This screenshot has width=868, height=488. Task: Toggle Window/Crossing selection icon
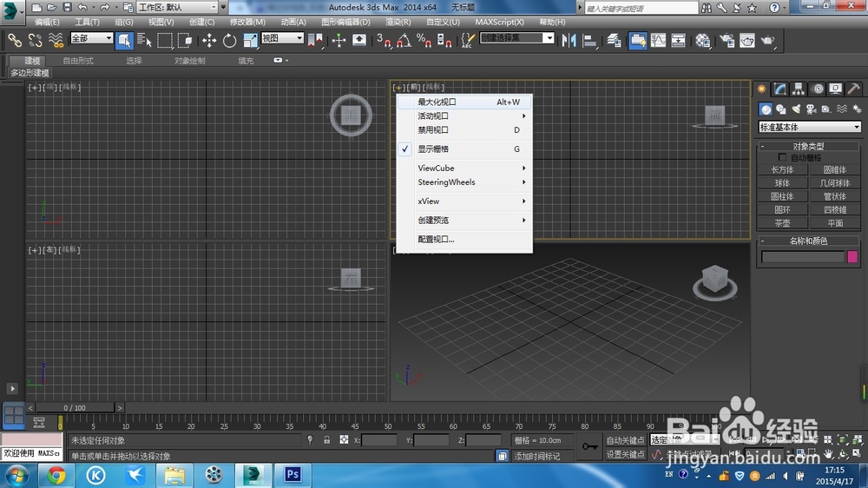tap(185, 41)
